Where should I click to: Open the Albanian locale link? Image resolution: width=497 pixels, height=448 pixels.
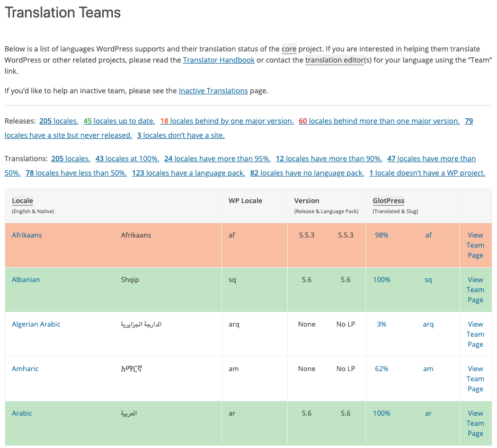[x=26, y=279]
